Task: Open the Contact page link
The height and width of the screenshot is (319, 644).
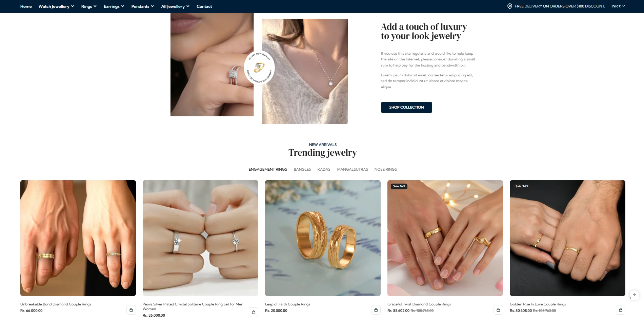Action: [204, 6]
